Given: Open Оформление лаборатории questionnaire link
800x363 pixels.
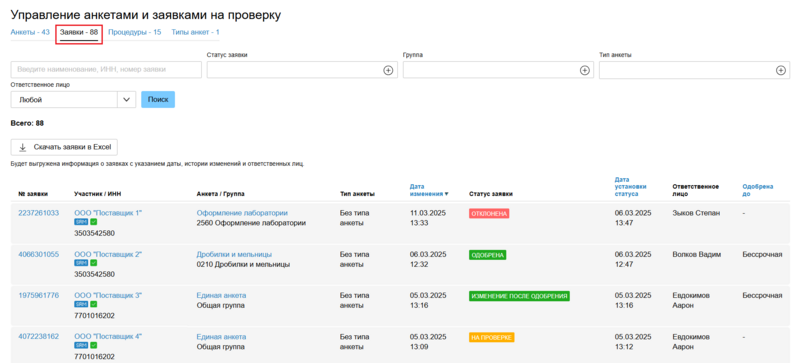Looking at the screenshot, I should [242, 213].
